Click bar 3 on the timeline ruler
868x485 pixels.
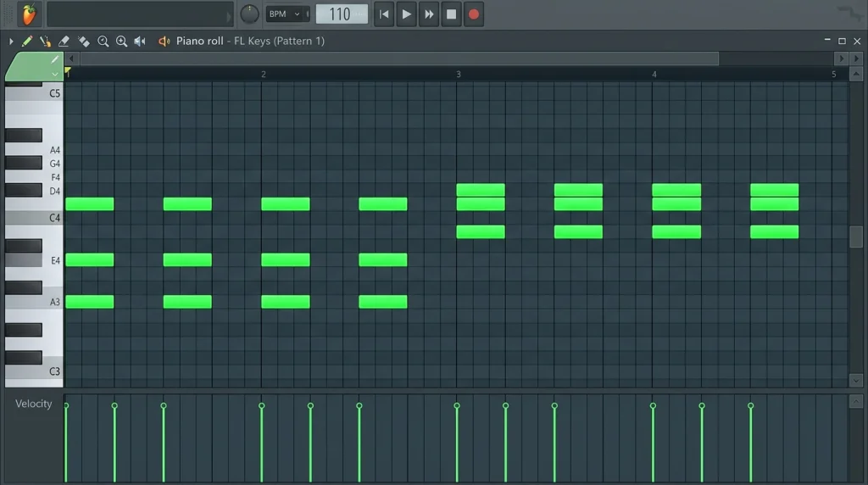[x=459, y=74]
